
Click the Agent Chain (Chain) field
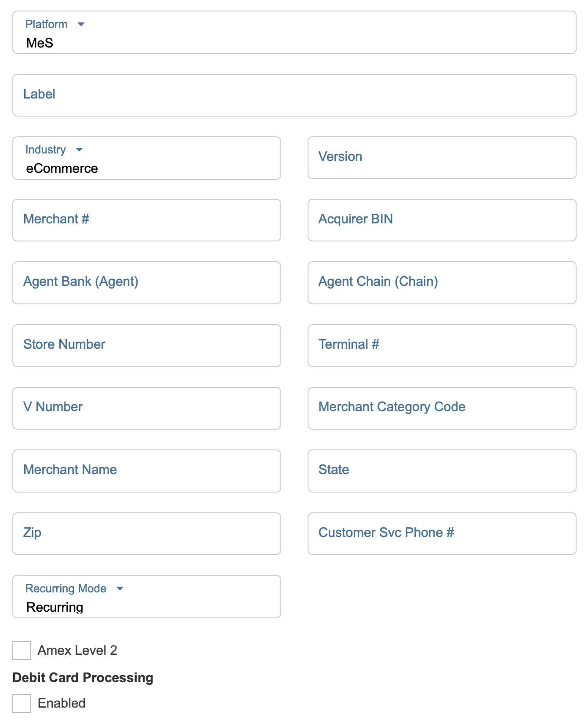click(442, 283)
